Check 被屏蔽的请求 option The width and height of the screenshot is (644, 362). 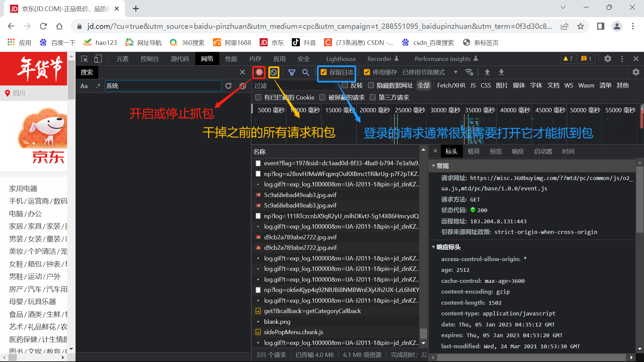click(322, 97)
